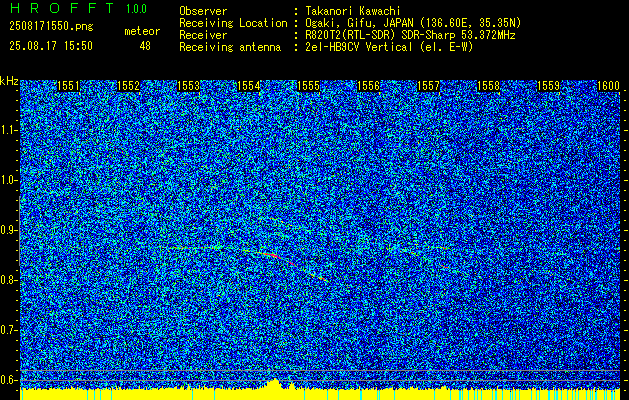Click the 1556 time marker
The image size is (629, 400).
pyautogui.click(x=369, y=86)
